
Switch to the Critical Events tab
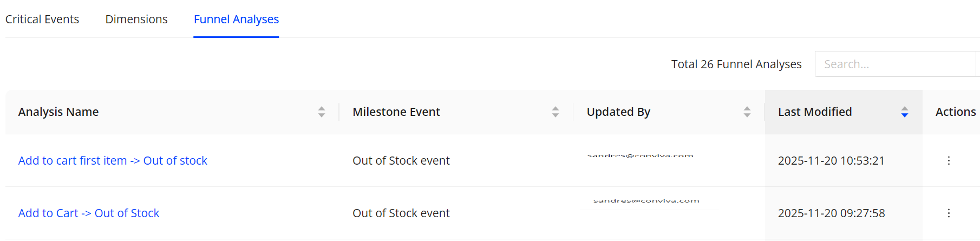pos(42,19)
